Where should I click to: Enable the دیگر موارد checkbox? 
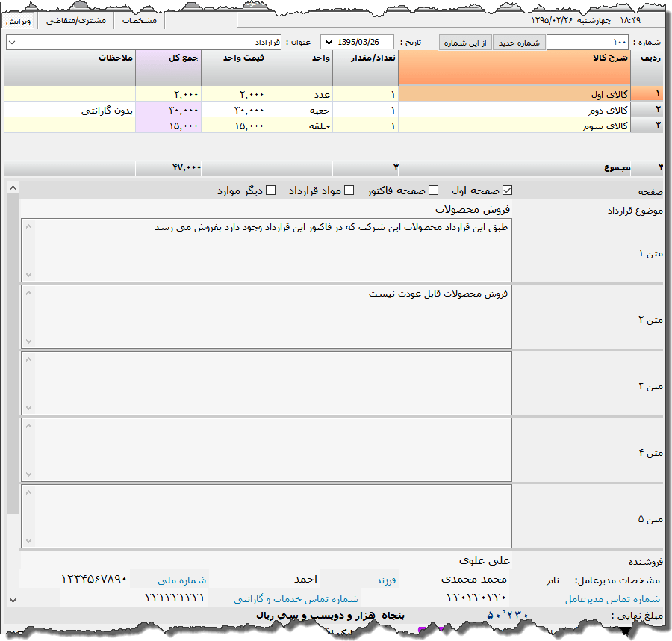pos(271,190)
